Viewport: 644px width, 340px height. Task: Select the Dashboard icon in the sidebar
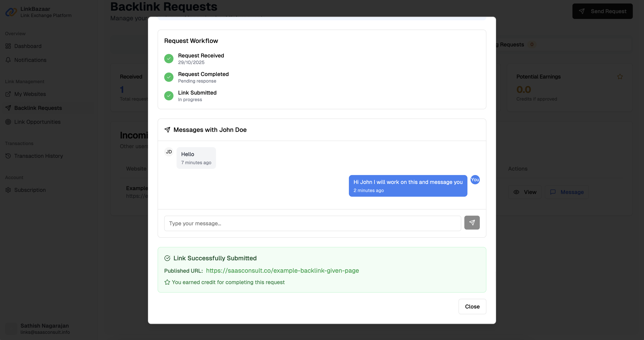coord(8,46)
